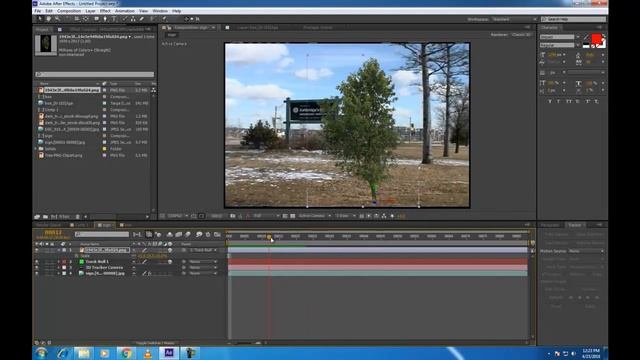Select the Rectangle mask tool
The height and width of the screenshot is (360, 640).
click(96, 19)
